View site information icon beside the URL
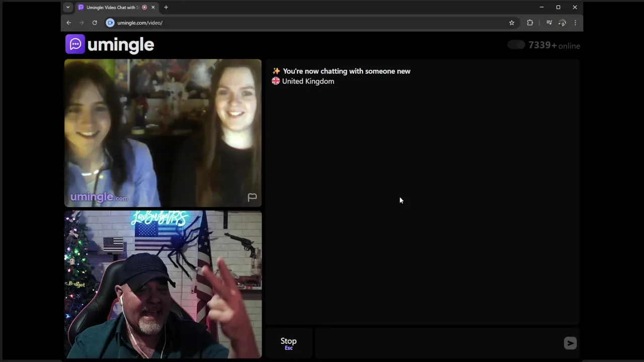 [x=110, y=23]
